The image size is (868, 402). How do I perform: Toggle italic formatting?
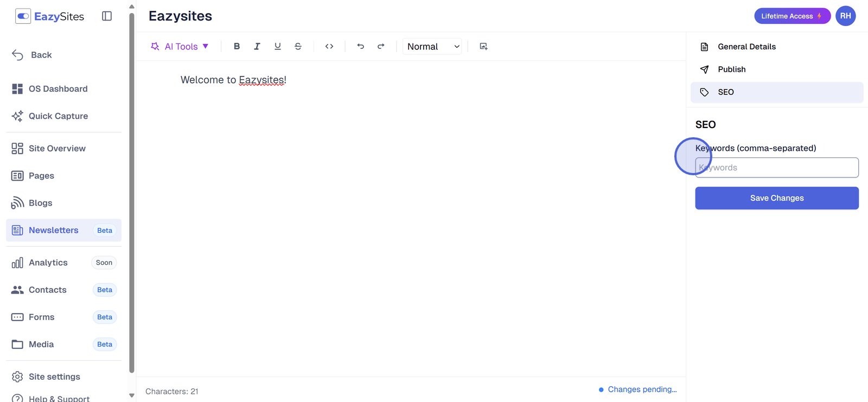[x=257, y=47]
